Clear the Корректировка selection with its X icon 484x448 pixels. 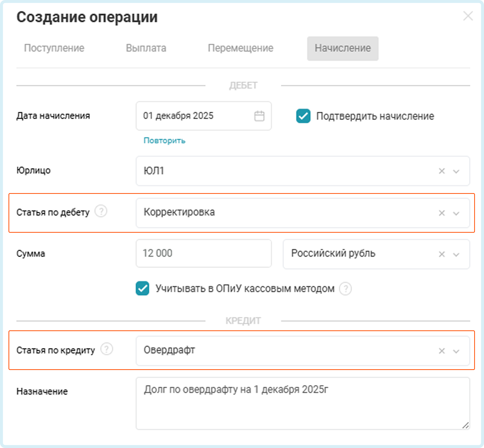point(442,213)
